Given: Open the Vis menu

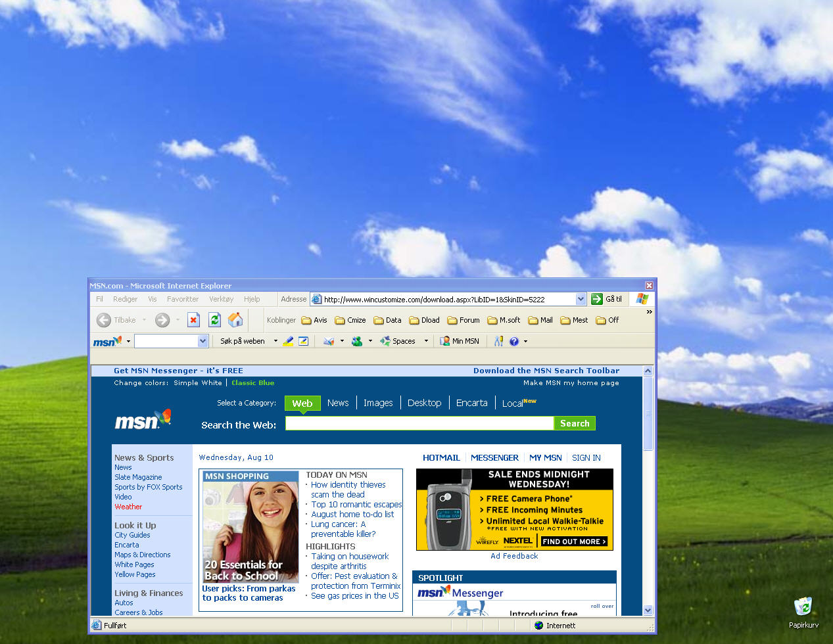Looking at the screenshot, I should 153,299.
